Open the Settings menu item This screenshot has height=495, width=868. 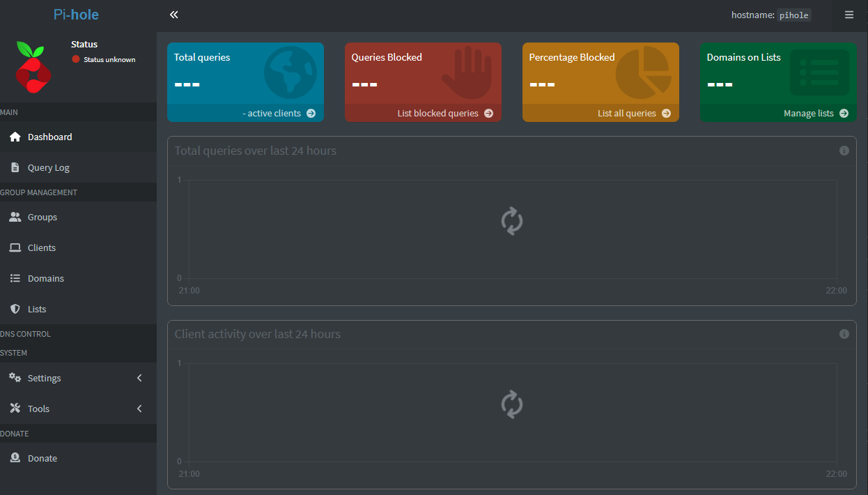[78, 378]
